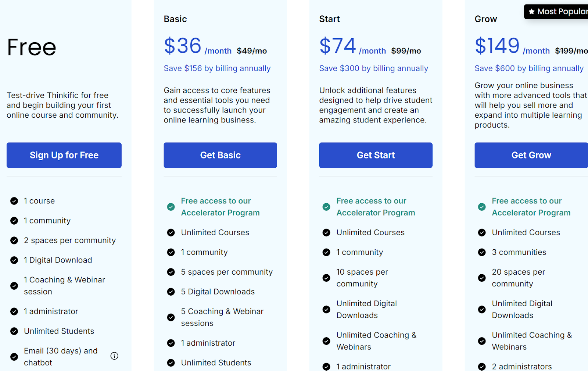The width and height of the screenshot is (588, 371).
Task: Click the checkmark next to Grow's 3 communities
Action: (x=481, y=252)
